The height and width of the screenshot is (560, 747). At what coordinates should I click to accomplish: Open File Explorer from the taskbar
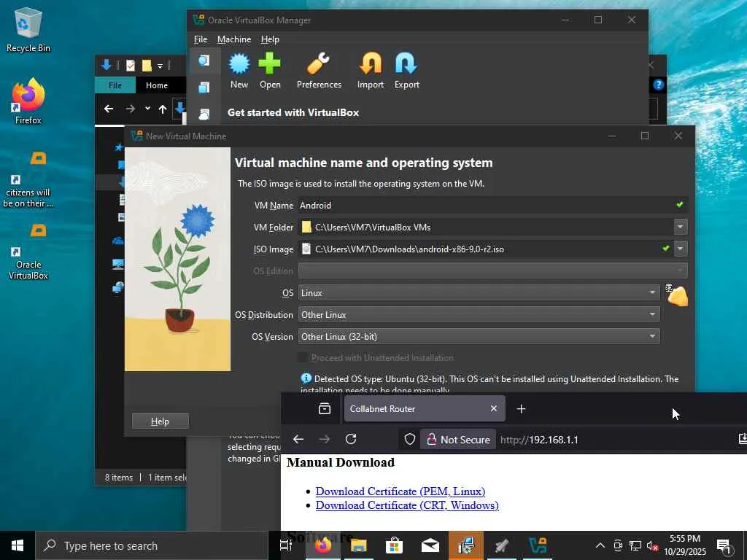point(358,545)
